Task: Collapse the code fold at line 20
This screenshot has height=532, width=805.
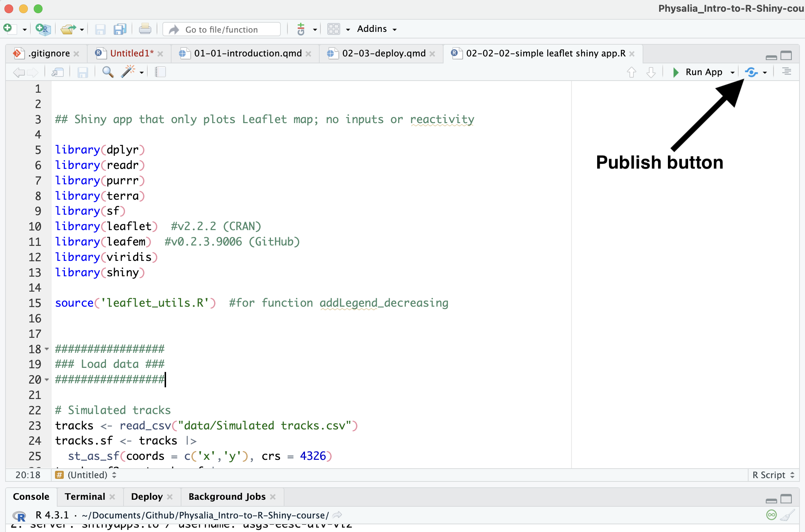Action: 47,380
